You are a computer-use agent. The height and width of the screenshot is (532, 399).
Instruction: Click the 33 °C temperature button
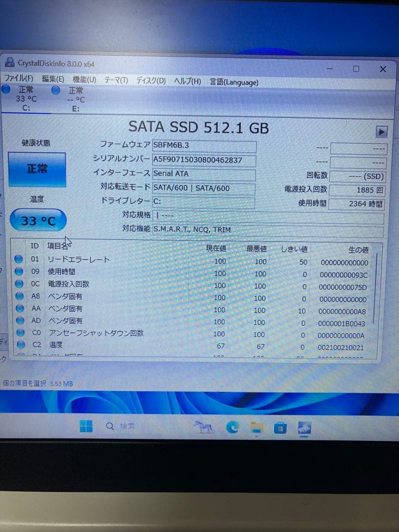point(37,220)
